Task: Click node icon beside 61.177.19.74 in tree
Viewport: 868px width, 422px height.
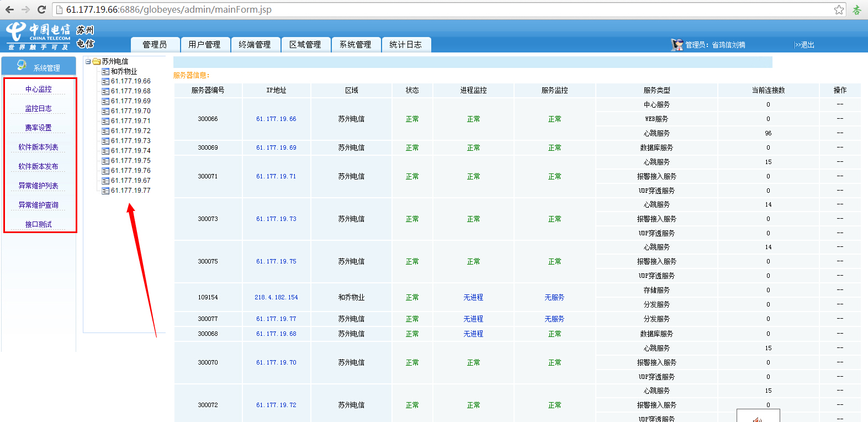Action: [105, 151]
